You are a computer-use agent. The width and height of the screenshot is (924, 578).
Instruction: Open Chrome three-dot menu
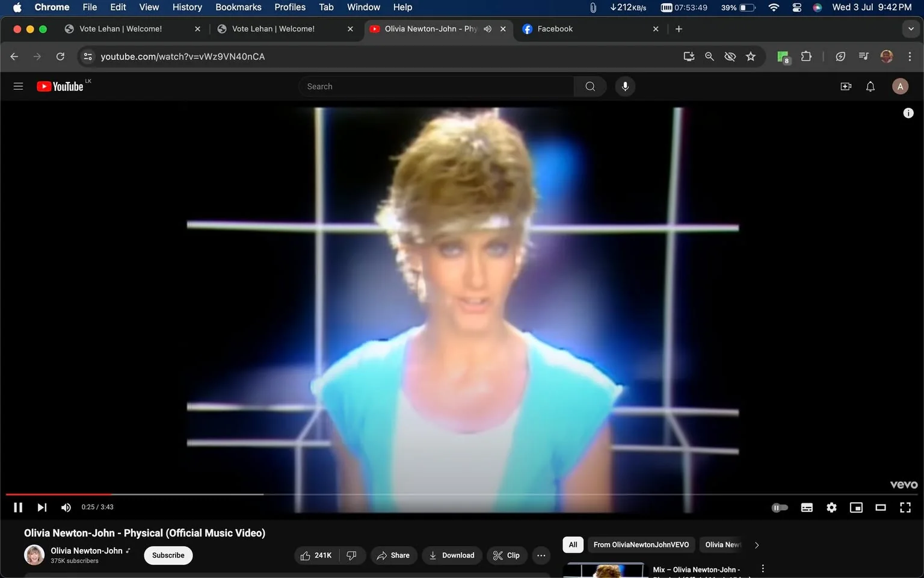(x=910, y=56)
